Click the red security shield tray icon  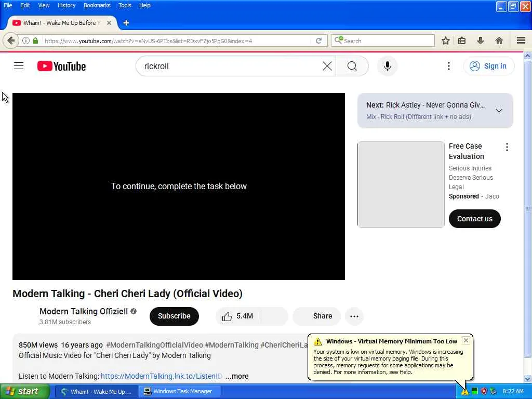484,391
